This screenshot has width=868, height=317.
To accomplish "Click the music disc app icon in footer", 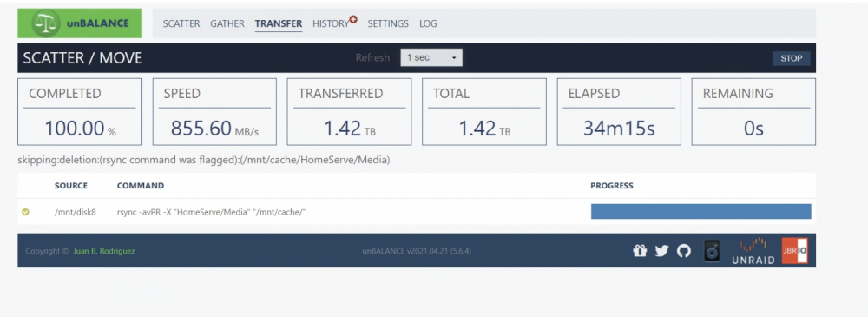I will (712, 251).
